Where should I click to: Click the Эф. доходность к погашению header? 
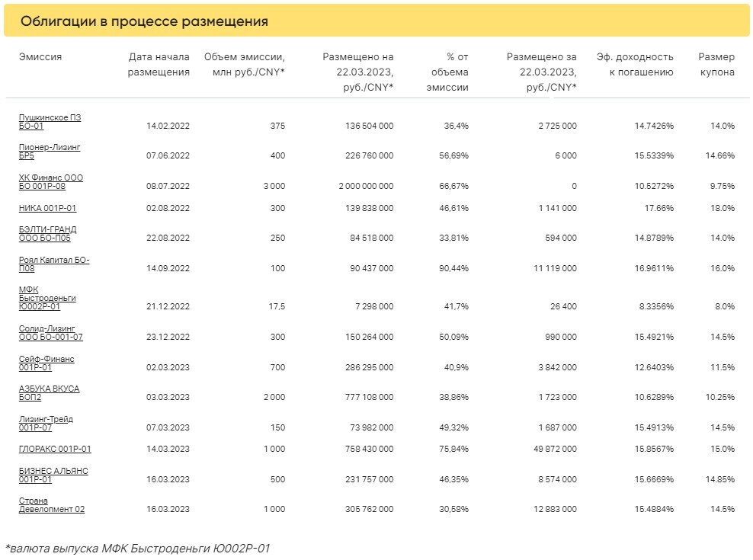pyautogui.click(x=635, y=64)
